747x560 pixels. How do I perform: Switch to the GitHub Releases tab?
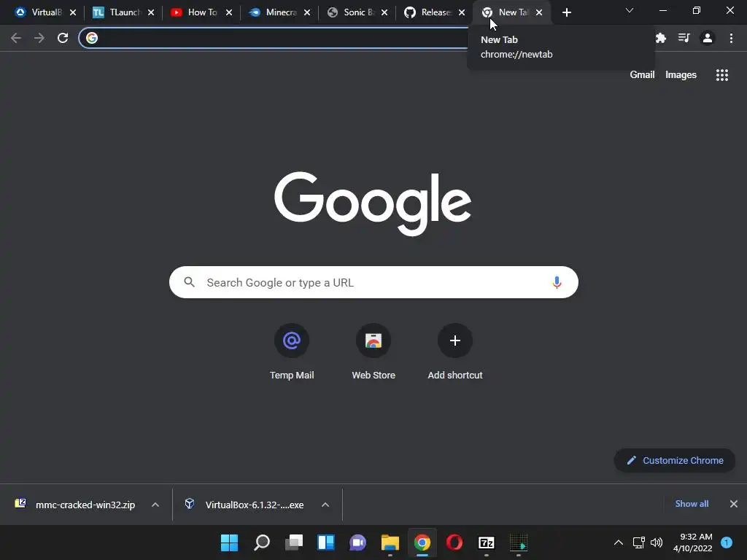[x=429, y=12]
